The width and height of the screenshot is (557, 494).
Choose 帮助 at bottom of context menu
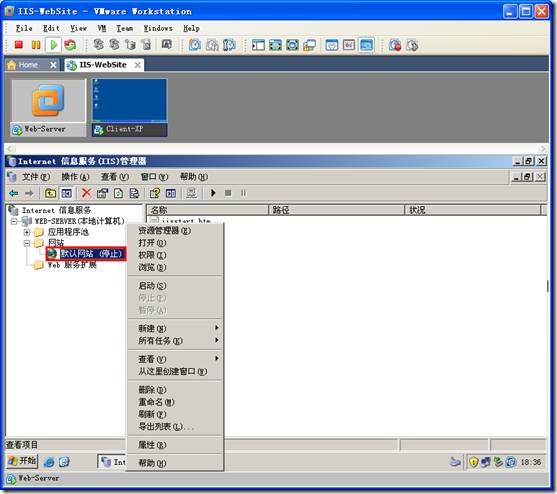tap(175, 463)
